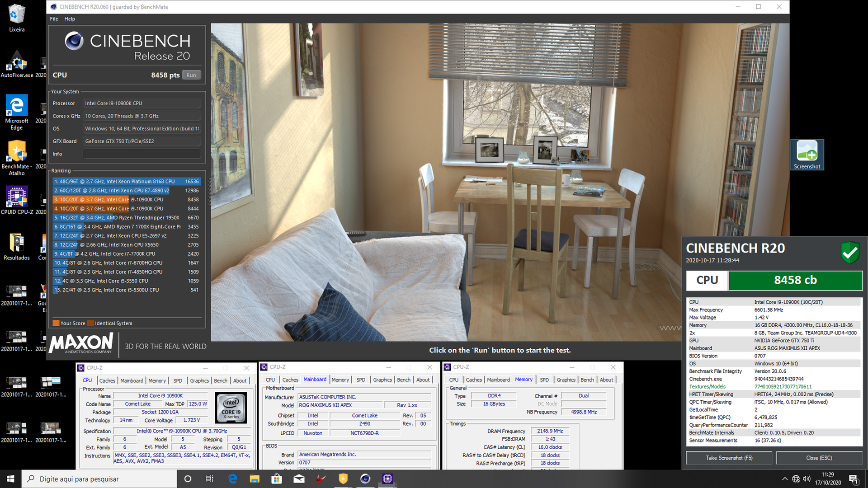868x488 pixels.
Task: Select ranking row with score 8458
Action: [x=127, y=199]
